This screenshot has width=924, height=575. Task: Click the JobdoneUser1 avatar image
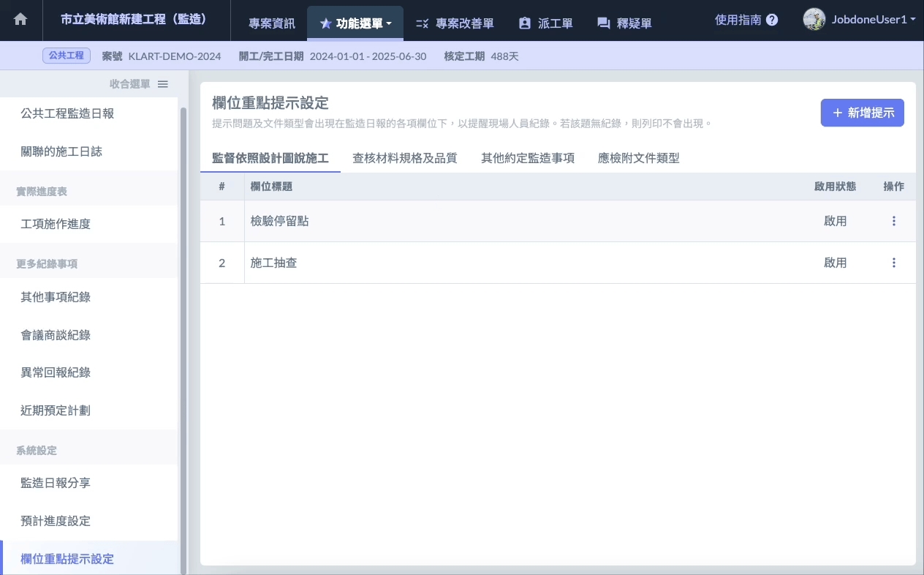[x=814, y=20]
